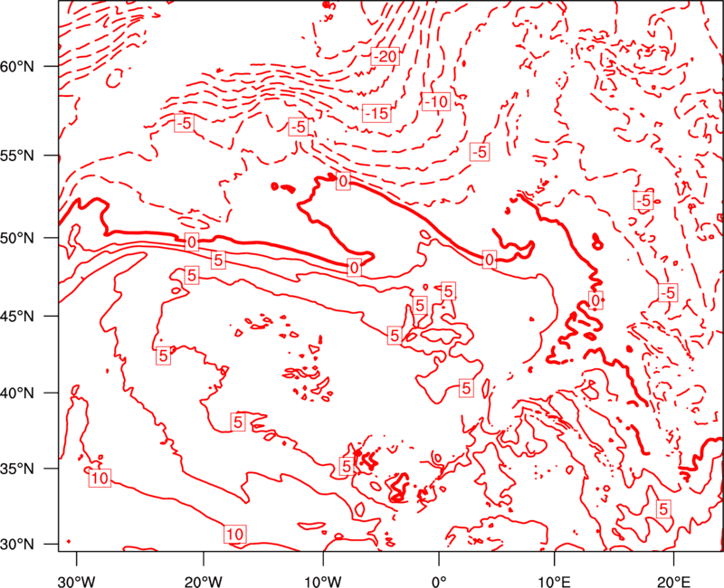This screenshot has width=724, height=588.
Task: Click the 40°N latitude axis label
Action: pyautogui.click(x=17, y=394)
